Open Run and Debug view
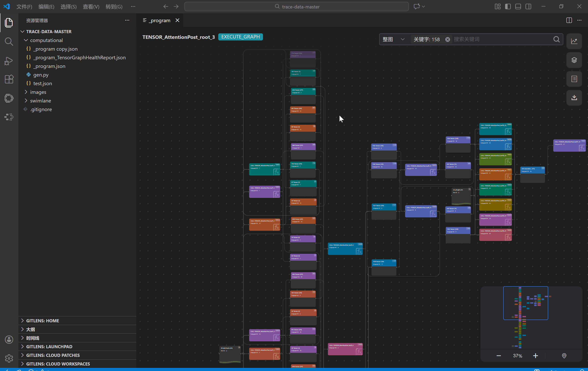Screen dimensions: 588x371 pos(9,61)
